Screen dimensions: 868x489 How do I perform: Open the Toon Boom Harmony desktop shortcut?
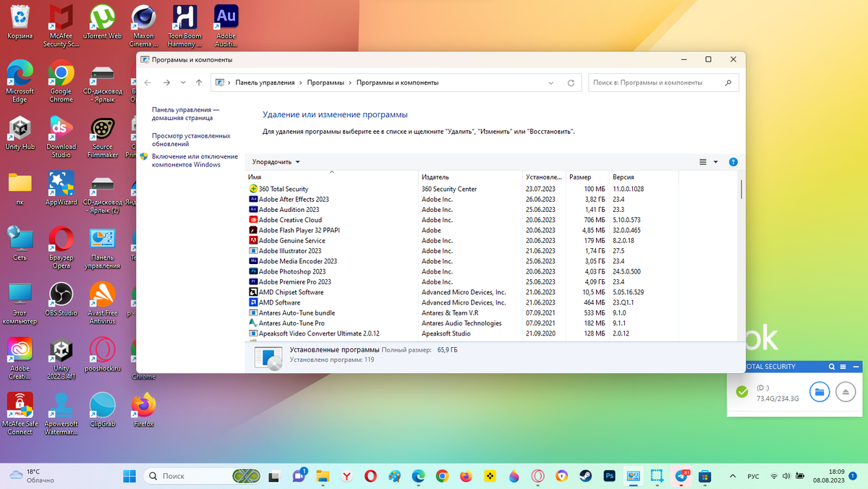(x=185, y=25)
